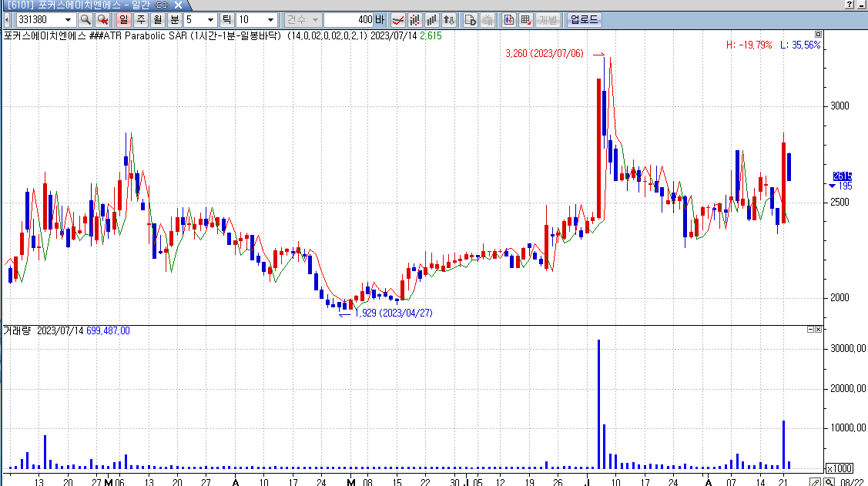Select the line chart type icon
868x486 pixels.
[398, 19]
